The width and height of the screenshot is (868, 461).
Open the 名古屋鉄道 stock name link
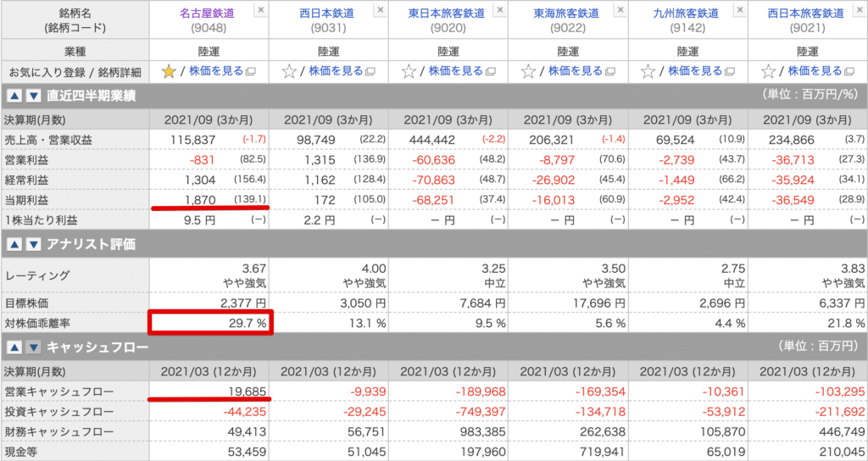point(208,14)
